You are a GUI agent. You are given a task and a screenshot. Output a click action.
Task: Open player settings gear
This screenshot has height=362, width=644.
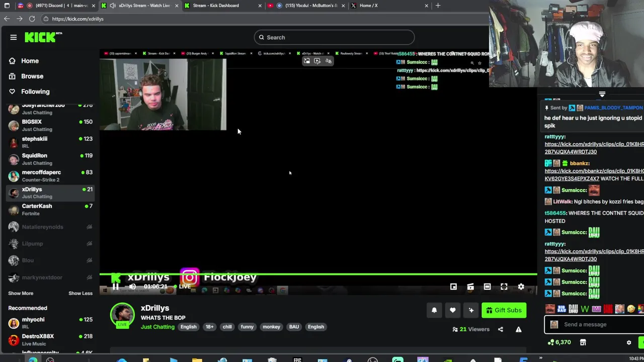521,287
